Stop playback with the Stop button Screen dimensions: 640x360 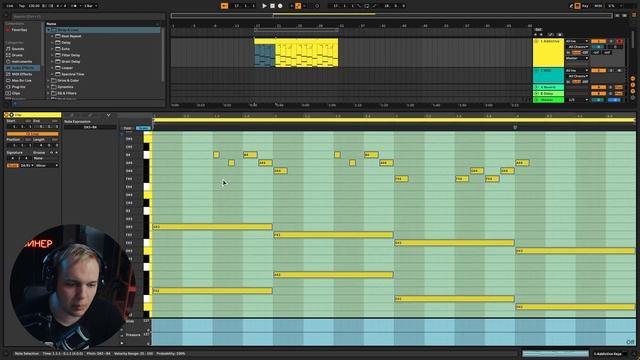point(272,6)
